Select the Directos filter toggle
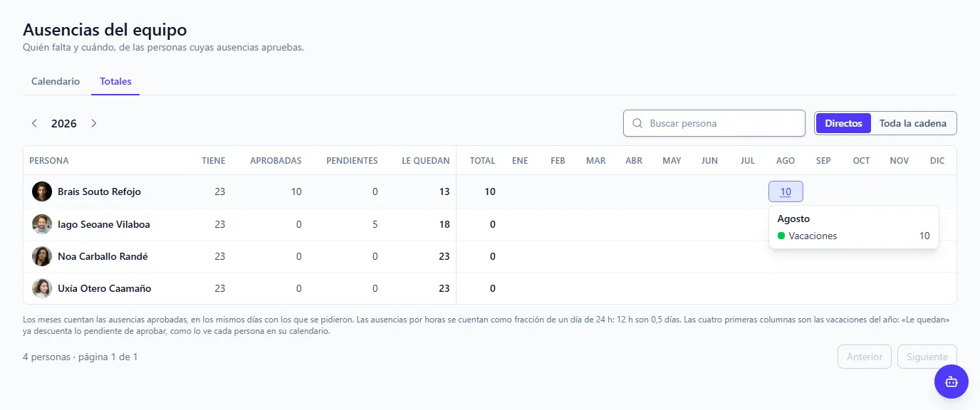Viewport: 980px width, 410px height. [843, 123]
